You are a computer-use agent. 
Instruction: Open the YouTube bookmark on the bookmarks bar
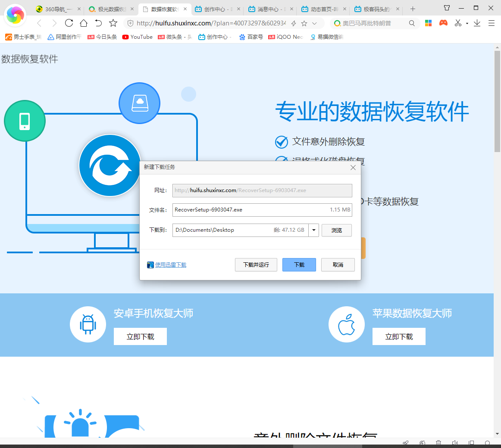[x=137, y=37]
